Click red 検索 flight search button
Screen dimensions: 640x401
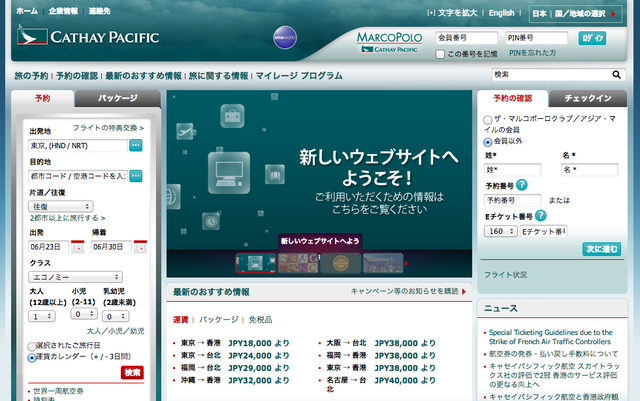pos(132,372)
